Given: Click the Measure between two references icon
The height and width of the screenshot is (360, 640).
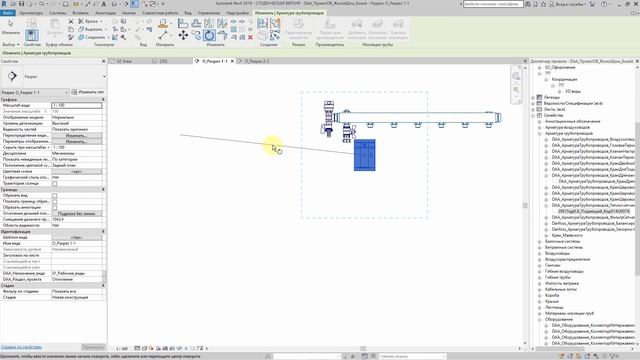Looking at the screenshot, I should pyautogui.click(x=163, y=35).
